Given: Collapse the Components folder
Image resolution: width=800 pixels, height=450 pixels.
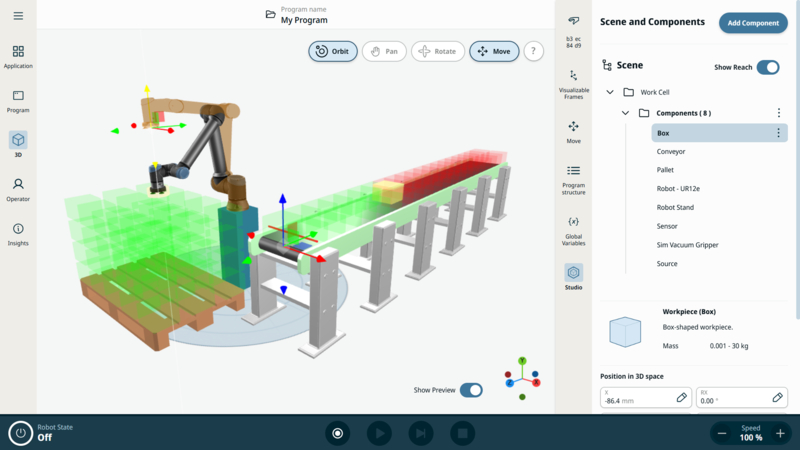Looking at the screenshot, I should [x=625, y=113].
